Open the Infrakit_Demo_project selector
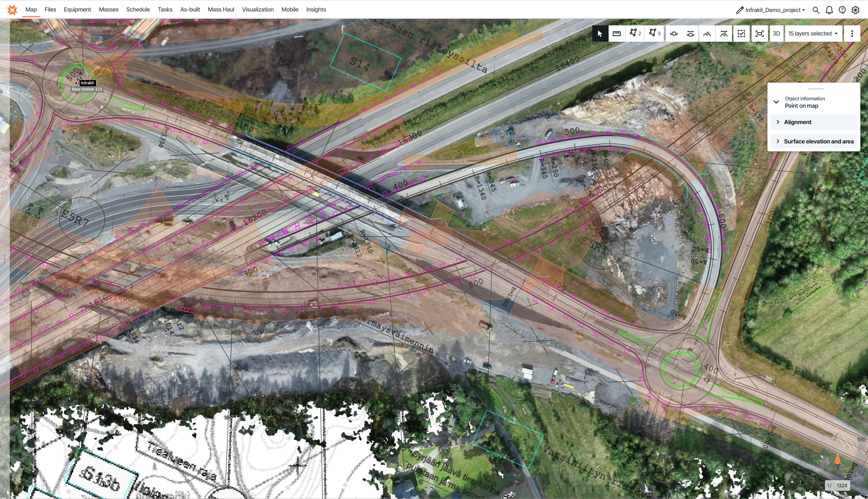This screenshot has width=868, height=499. pyautogui.click(x=775, y=10)
